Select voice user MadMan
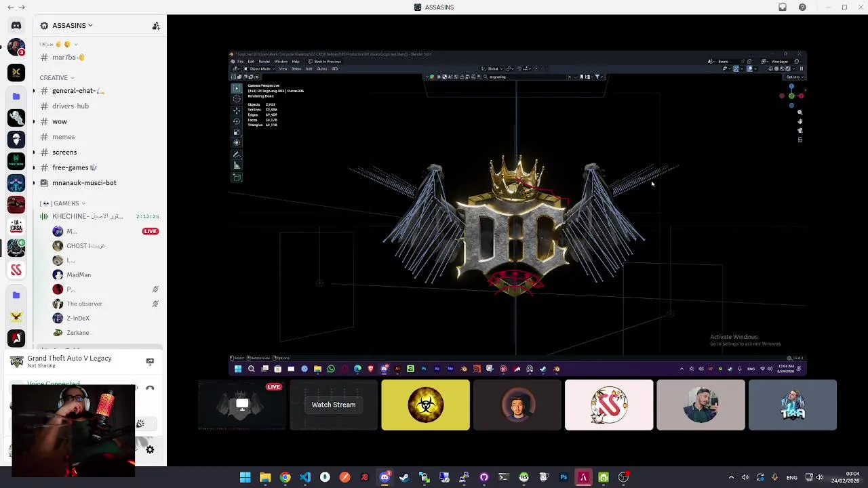Image resolution: width=868 pixels, height=488 pixels. coord(105,275)
